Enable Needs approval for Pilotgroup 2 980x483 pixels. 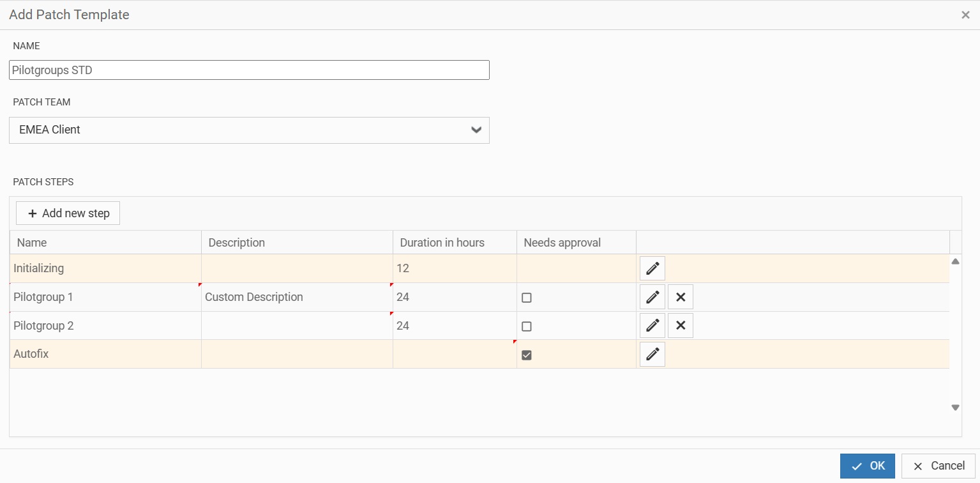tap(527, 326)
